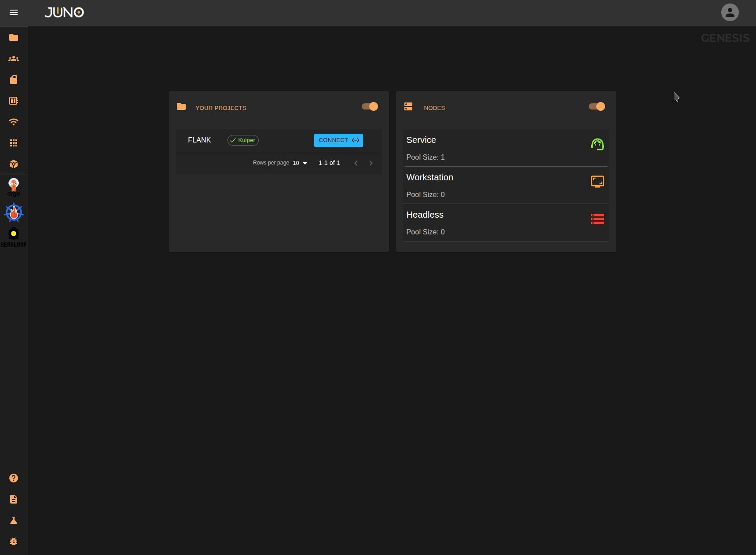This screenshot has height=555, width=756.
Task: Click the next page arrow in pagination
Action: point(371,163)
